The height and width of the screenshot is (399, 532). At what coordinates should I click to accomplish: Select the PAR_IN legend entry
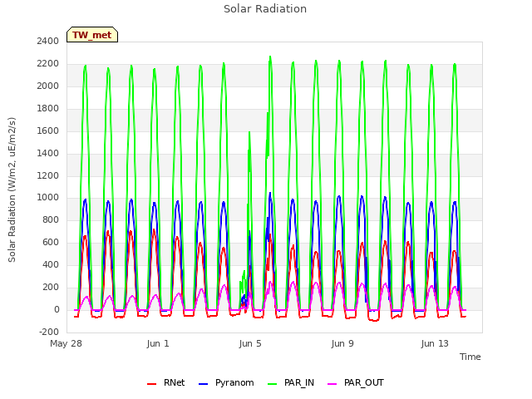(x=291, y=382)
